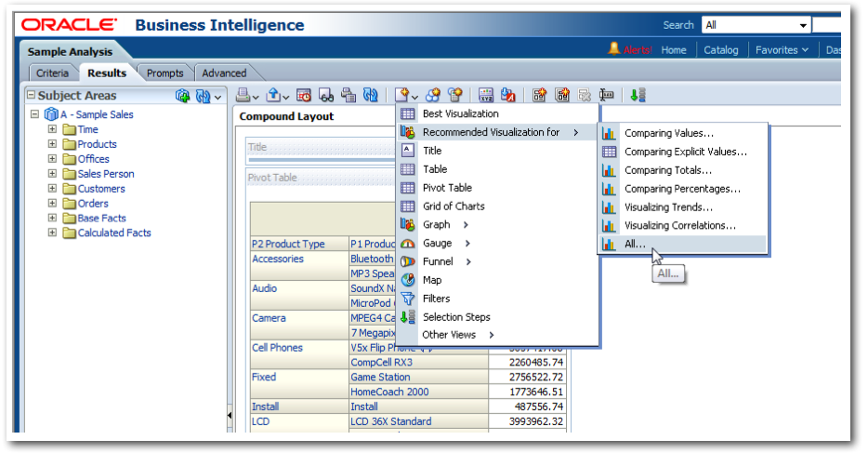Collapse the A - Sample Sales node
The height and width of the screenshot is (453, 868).
point(35,114)
